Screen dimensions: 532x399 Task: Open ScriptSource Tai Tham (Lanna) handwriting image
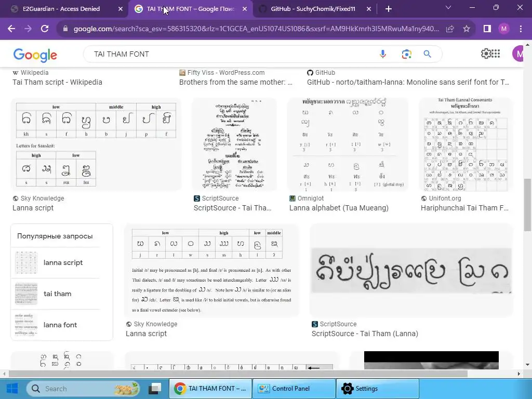coord(411,270)
